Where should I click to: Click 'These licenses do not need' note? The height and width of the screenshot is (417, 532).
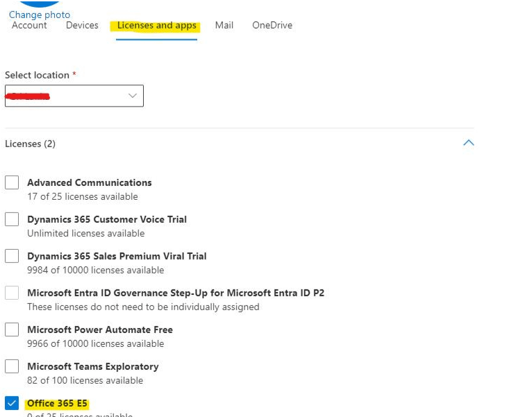point(143,307)
